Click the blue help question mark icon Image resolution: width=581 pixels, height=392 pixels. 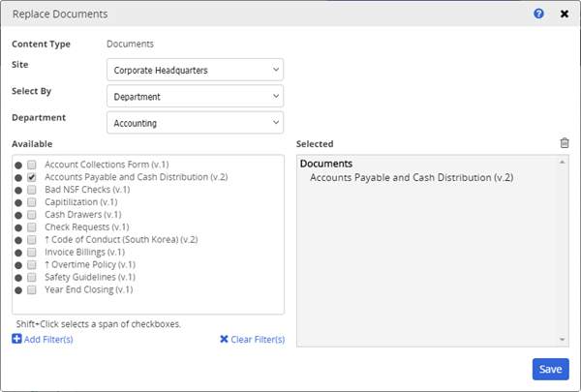538,15
